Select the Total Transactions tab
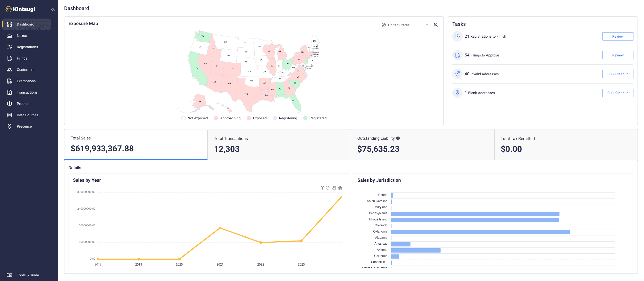Screen dimensions: 644x281 tap(279, 145)
